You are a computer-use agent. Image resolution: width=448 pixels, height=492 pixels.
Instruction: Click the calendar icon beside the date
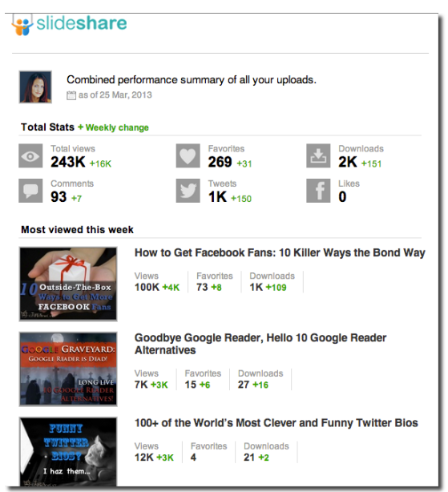click(71, 95)
